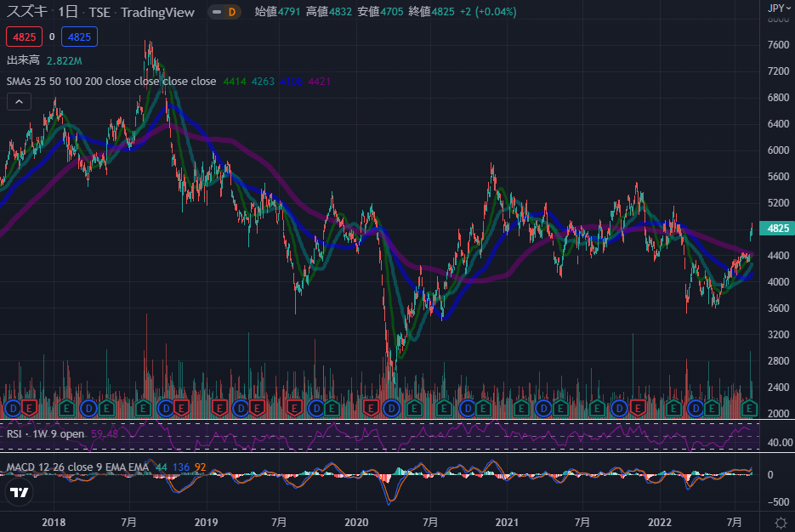Click the closing price 終値 4825
Screen dimensions: 795x532
click(x=431, y=12)
